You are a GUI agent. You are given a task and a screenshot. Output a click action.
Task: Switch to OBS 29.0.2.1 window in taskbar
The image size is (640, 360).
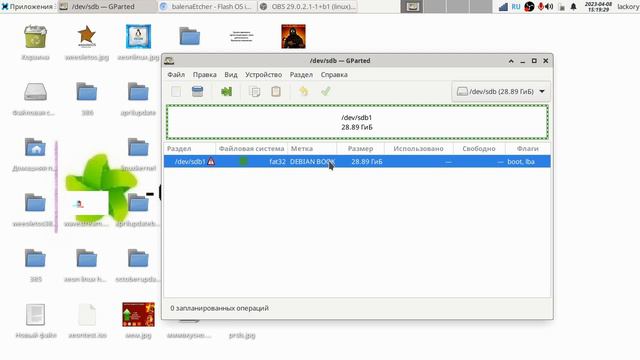(x=308, y=7)
